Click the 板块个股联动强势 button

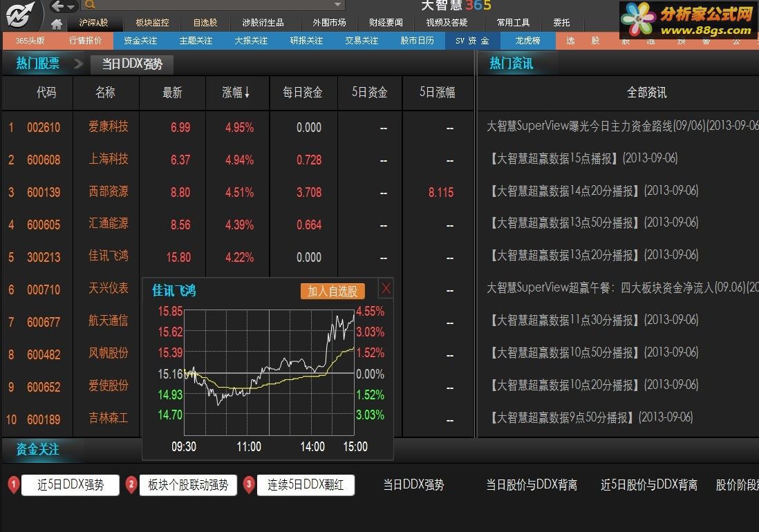pos(188,485)
